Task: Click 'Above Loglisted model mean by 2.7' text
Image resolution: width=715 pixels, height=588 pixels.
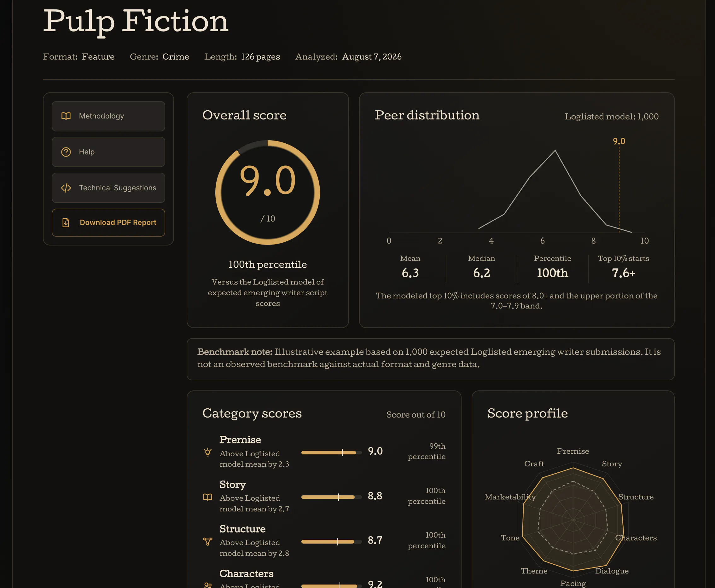Action: pos(254,503)
